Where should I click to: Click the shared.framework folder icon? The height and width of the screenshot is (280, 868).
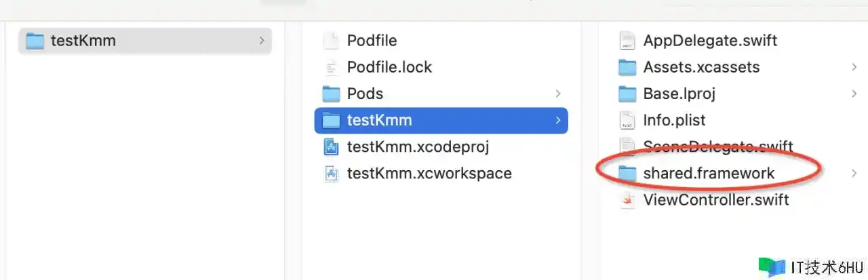click(x=628, y=173)
